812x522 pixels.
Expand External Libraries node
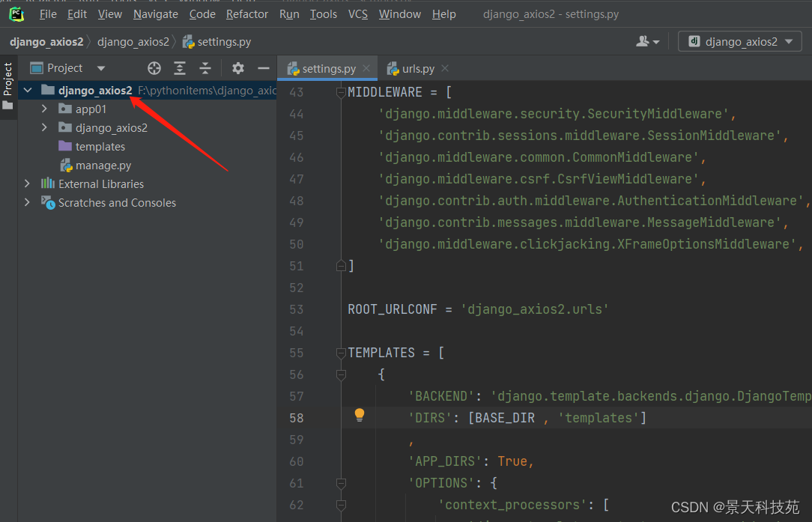pyautogui.click(x=28, y=183)
